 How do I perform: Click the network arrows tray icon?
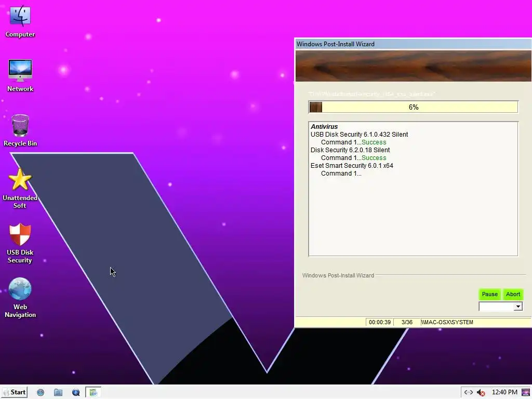click(x=469, y=392)
